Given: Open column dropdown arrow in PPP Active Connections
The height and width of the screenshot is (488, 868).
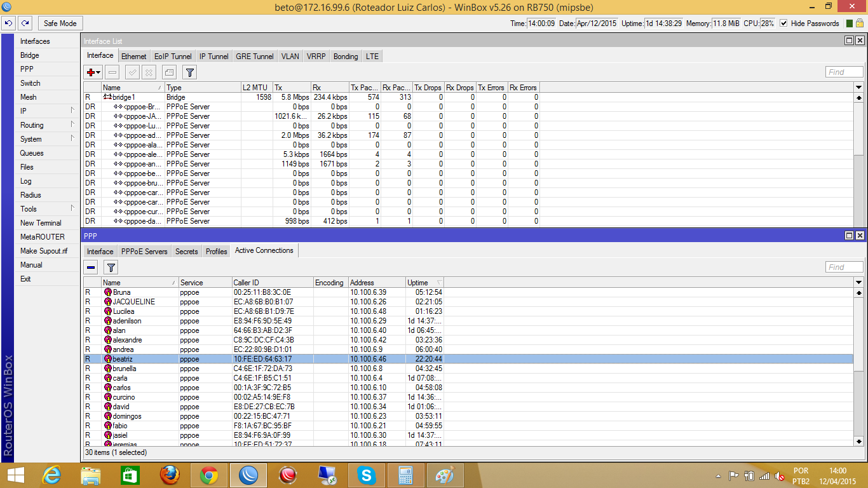Looking at the screenshot, I should [x=859, y=283].
